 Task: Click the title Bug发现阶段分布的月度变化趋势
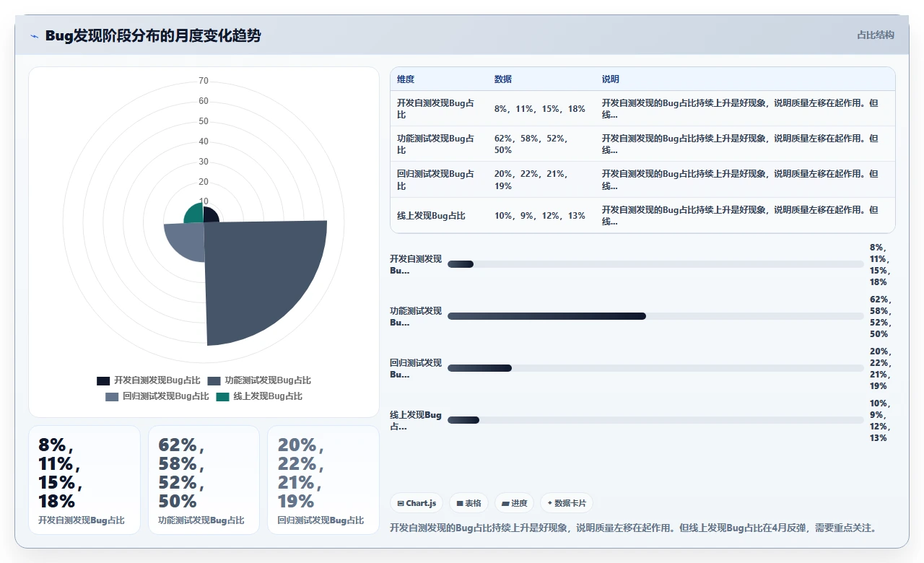click(x=153, y=35)
